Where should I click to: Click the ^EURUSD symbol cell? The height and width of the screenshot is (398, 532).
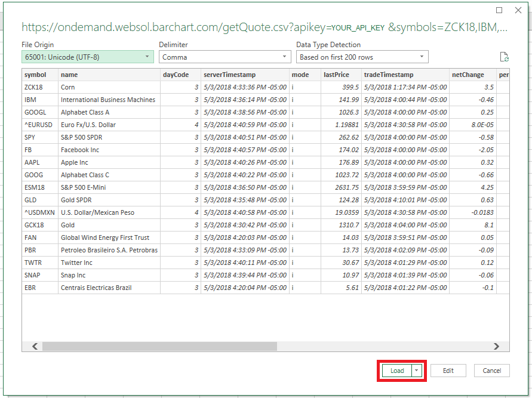pos(40,125)
